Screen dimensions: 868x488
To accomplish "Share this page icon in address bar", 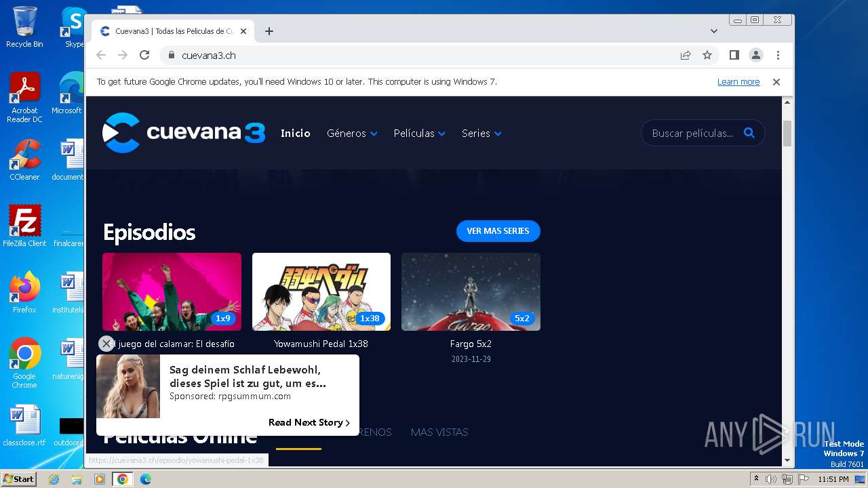I will [x=686, y=56].
